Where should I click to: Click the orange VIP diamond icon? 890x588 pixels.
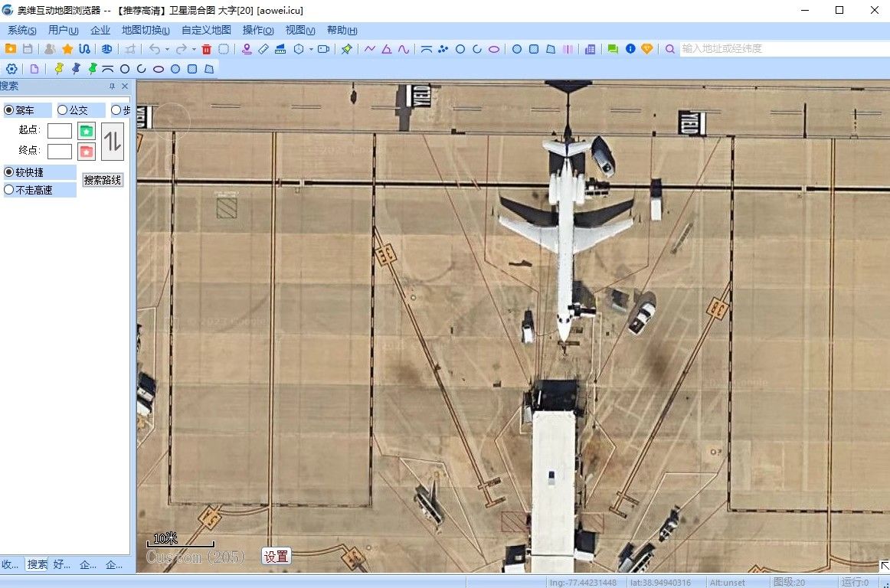pos(647,49)
